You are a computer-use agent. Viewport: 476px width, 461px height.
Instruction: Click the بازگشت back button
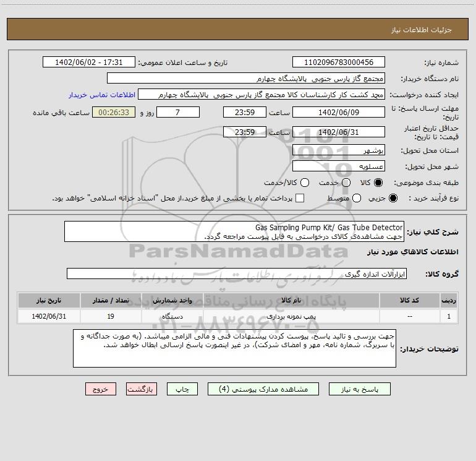pyautogui.click(x=142, y=389)
